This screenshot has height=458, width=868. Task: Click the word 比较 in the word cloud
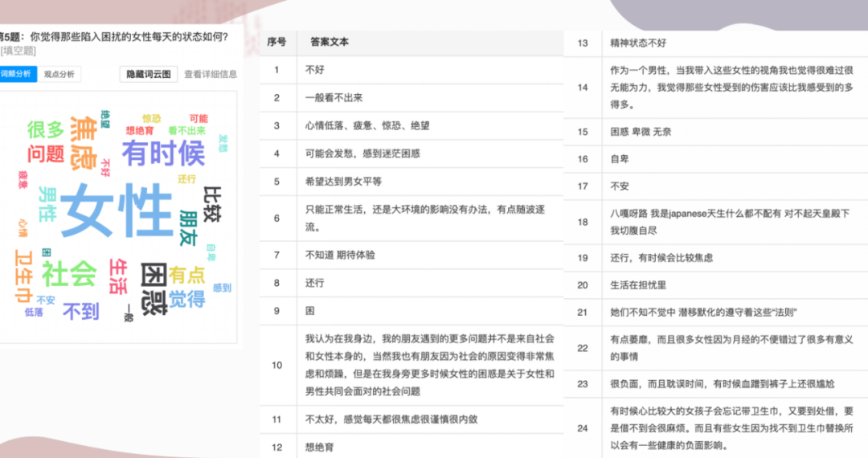(212, 204)
